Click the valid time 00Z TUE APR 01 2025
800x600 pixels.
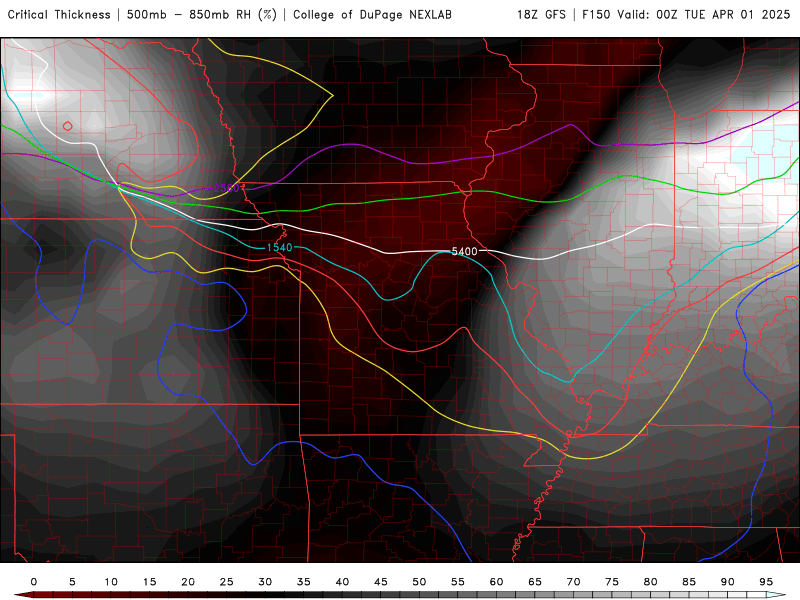(x=723, y=15)
